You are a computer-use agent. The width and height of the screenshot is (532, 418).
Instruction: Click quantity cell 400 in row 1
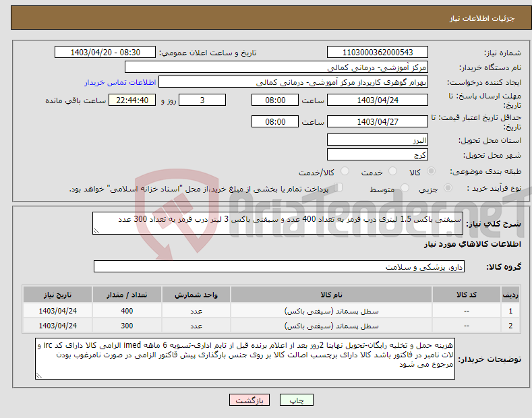pyautogui.click(x=127, y=311)
